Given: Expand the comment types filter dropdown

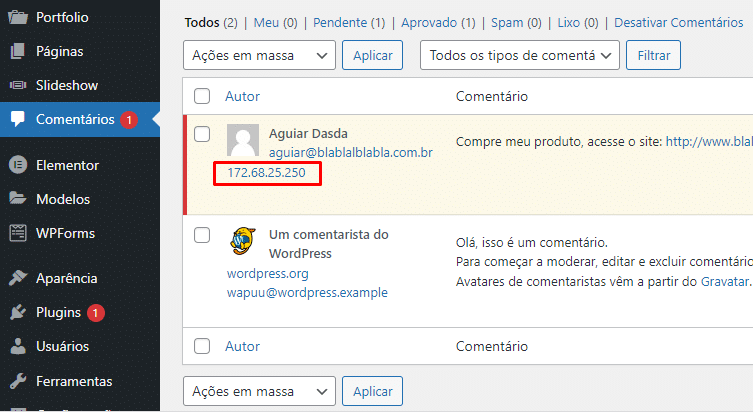Looking at the screenshot, I should click(x=520, y=55).
